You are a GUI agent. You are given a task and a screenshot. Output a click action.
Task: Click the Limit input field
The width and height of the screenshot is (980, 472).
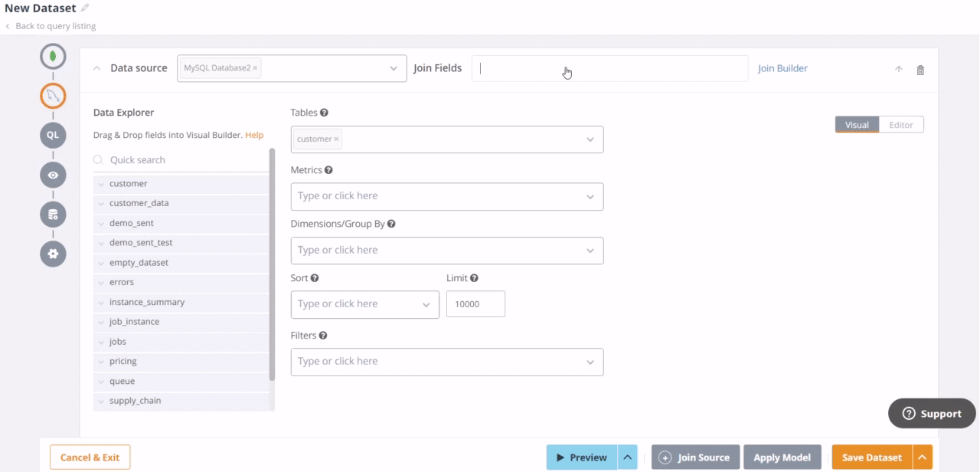pyautogui.click(x=475, y=304)
